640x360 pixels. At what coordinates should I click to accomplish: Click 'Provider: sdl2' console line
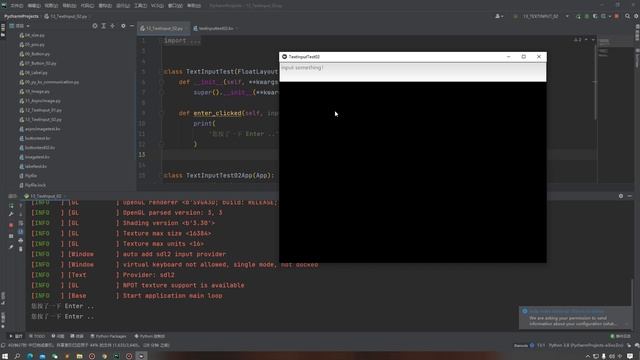(149, 275)
